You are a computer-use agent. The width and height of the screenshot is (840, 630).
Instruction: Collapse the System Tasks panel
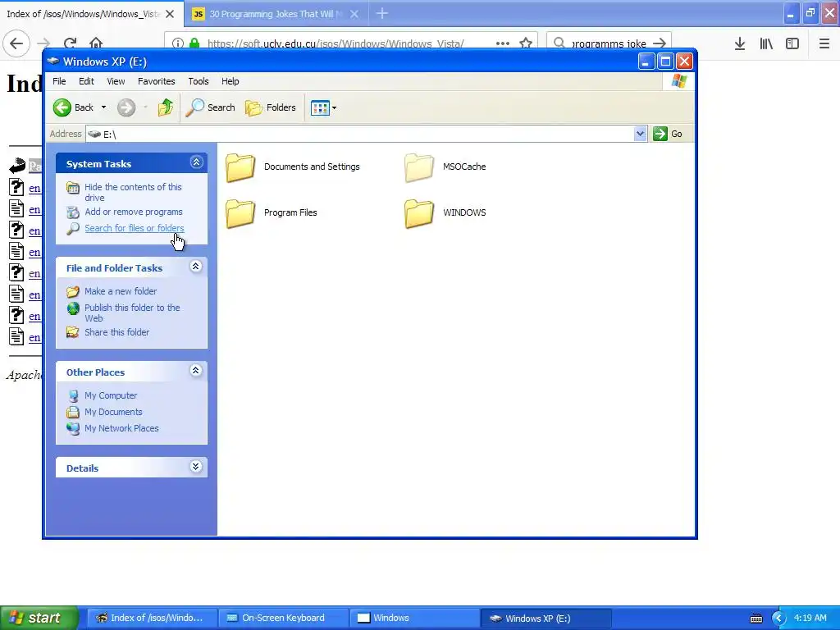pos(196,162)
